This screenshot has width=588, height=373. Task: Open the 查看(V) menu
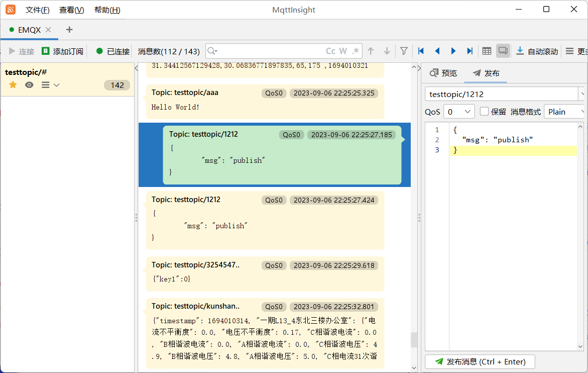[71, 10]
